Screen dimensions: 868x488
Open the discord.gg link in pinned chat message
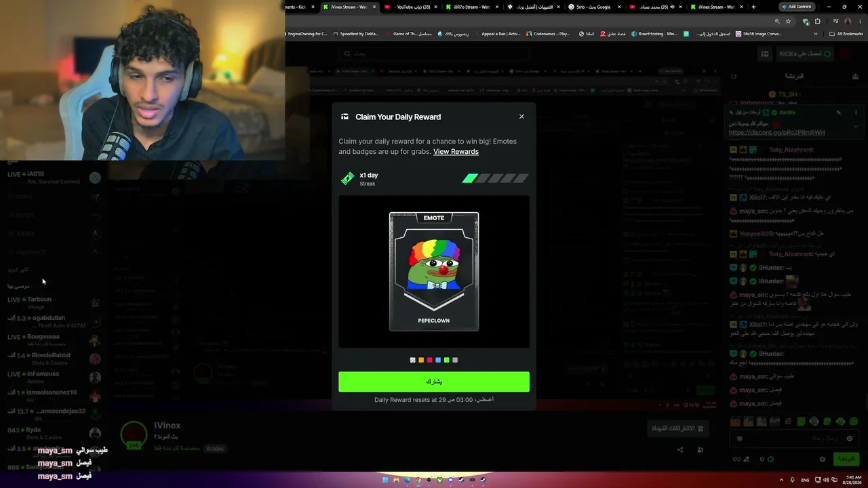[x=776, y=132]
